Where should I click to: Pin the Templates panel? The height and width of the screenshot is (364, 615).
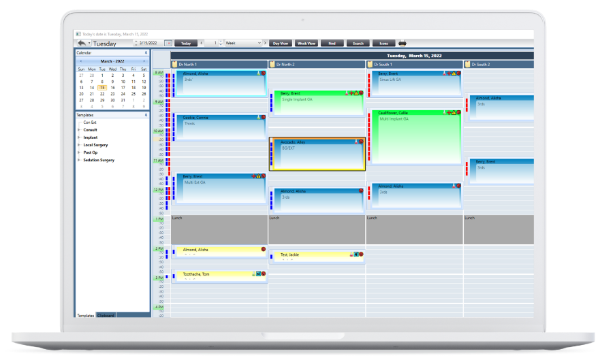[146, 116]
